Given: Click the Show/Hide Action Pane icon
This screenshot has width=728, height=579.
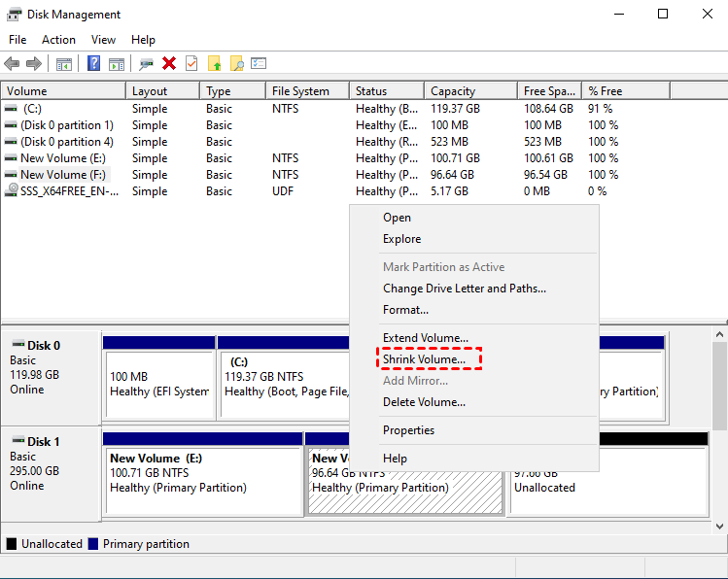Looking at the screenshot, I should tap(117, 64).
